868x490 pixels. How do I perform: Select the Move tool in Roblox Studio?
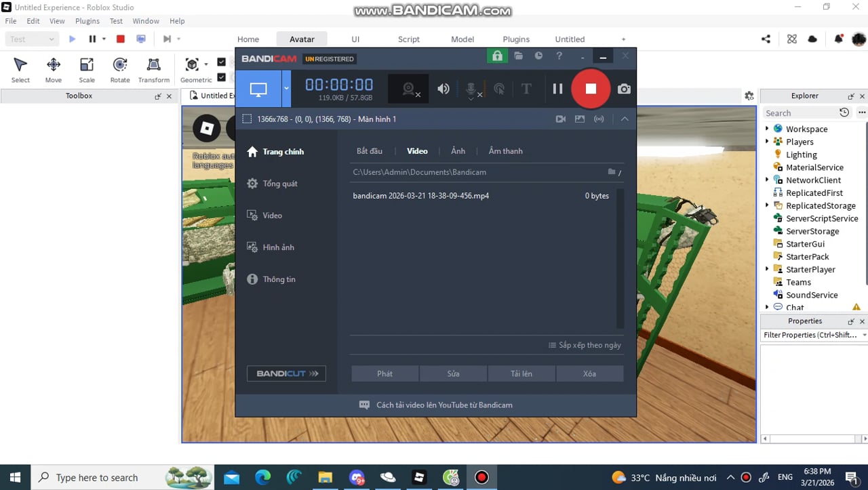pos(54,70)
